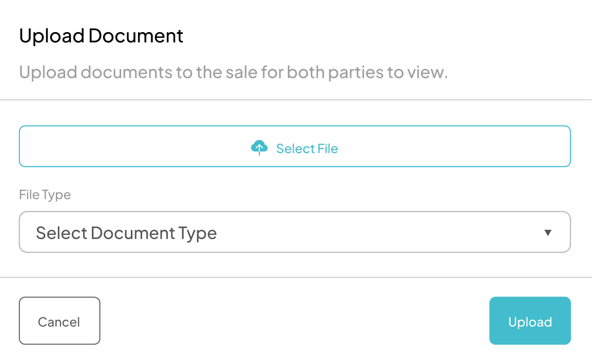The width and height of the screenshot is (592, 364).
Task: Click the File Type label
Action: point(45,195)
